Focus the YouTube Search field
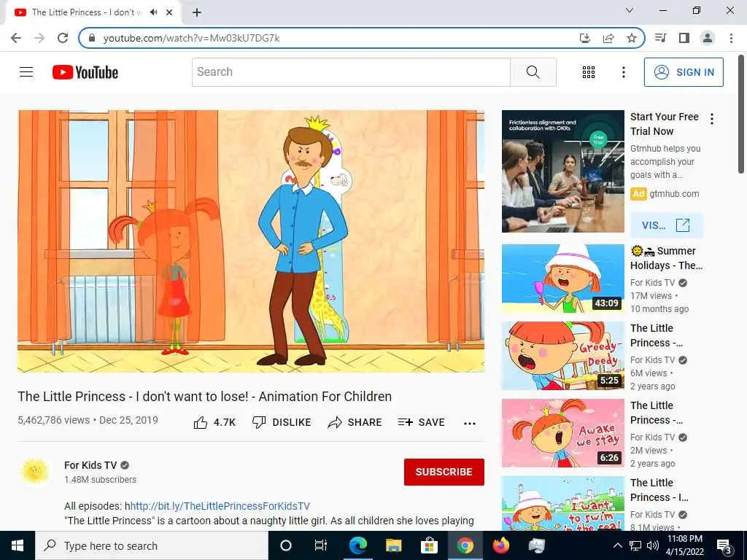Viewport: 747px width, 560px height. point(351,72)
